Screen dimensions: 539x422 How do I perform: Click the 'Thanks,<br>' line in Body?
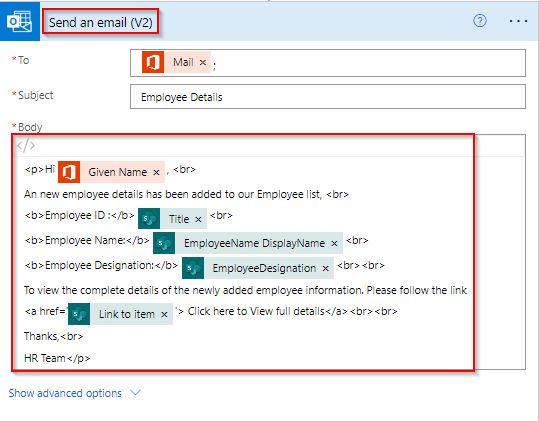[54, 336]
